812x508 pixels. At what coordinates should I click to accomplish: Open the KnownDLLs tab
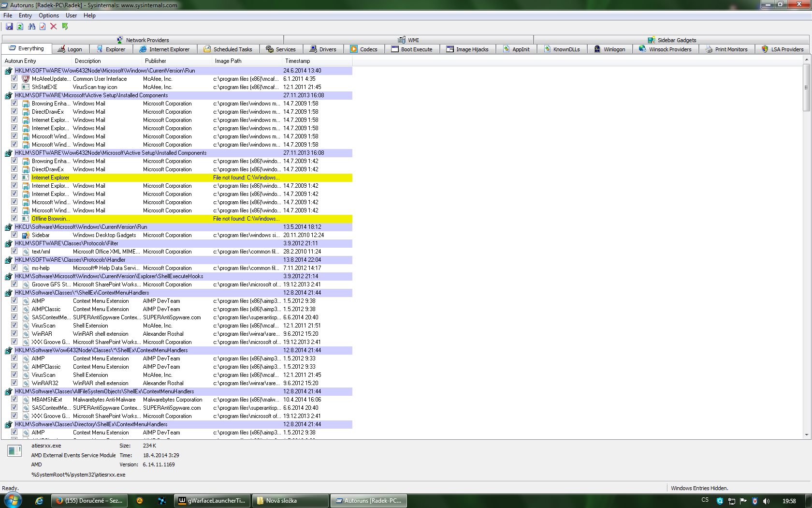[562, 49]
